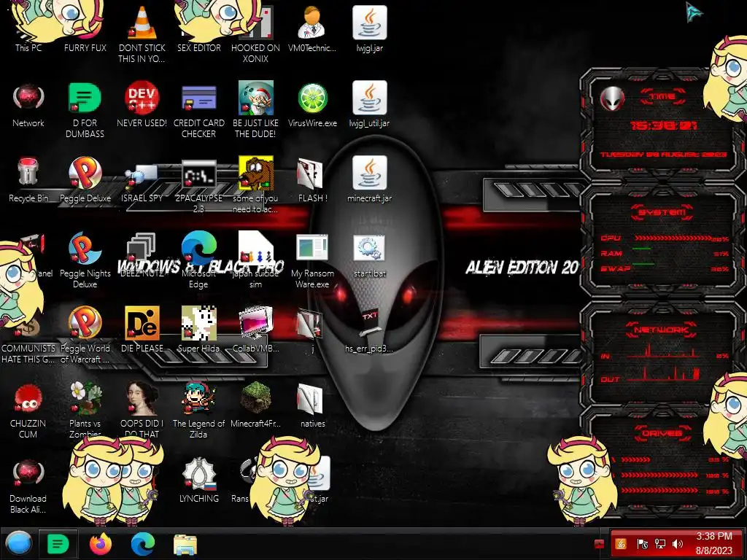Open the network tray icon
747x560 pixels.
[x=660, y=544]
